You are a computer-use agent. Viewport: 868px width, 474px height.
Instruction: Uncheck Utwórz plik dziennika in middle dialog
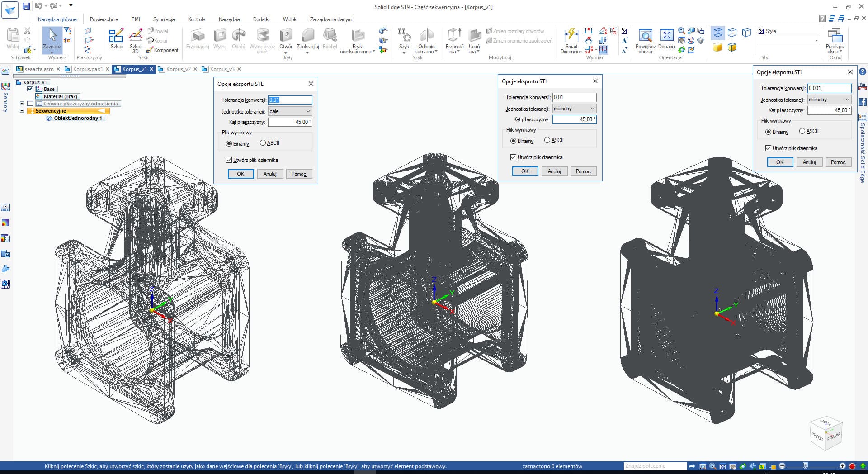click(513, 157)
